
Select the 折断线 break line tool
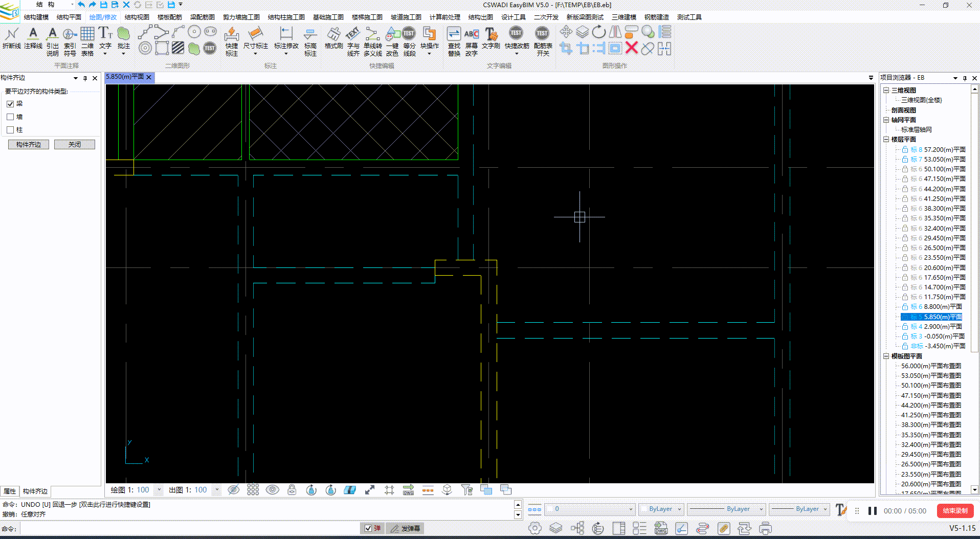[x=11, y=38]
